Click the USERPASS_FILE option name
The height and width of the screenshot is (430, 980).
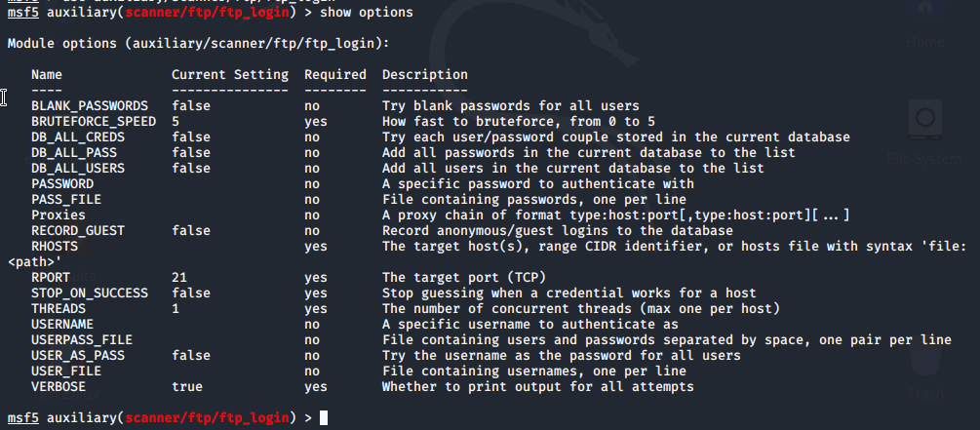(x=82, y=340)
